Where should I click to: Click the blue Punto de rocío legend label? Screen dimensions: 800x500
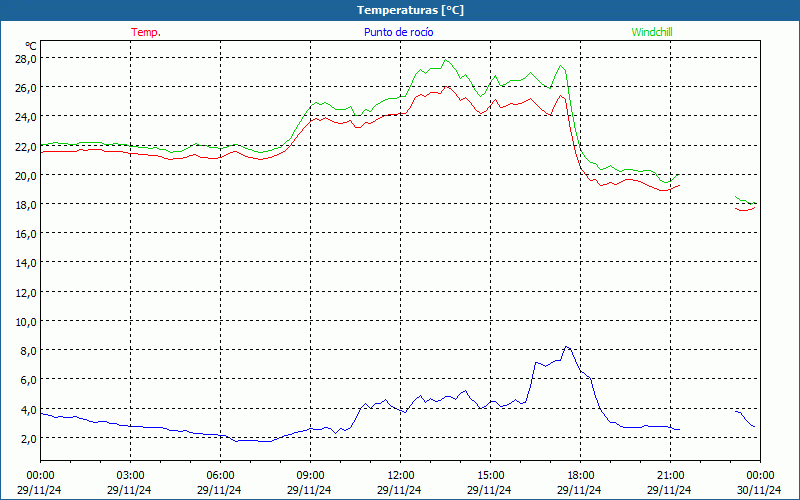[398, 32]
